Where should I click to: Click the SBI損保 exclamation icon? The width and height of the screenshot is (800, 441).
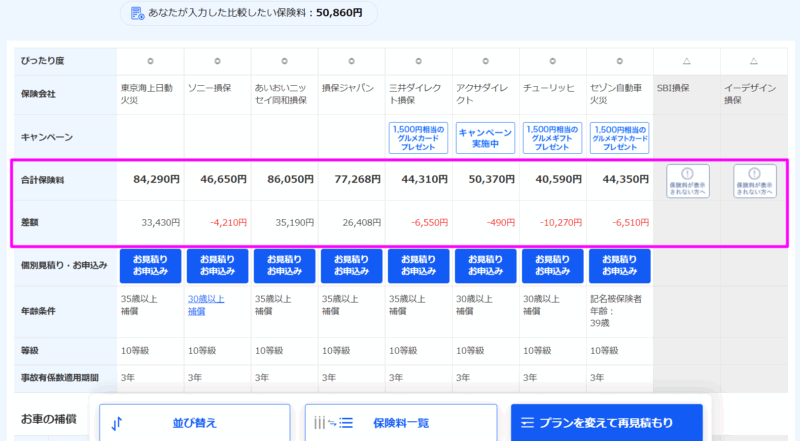click(x=687, y=173)
